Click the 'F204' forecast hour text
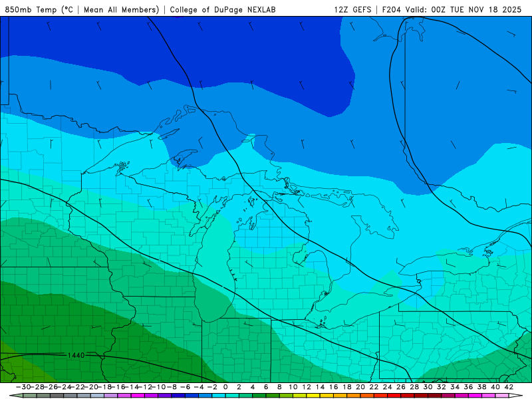 tap(392, 9)
